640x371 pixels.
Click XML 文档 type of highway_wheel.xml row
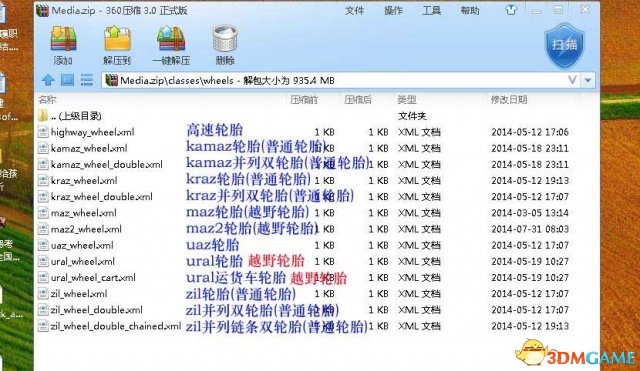pyautogui.click(x=419, y=132)
